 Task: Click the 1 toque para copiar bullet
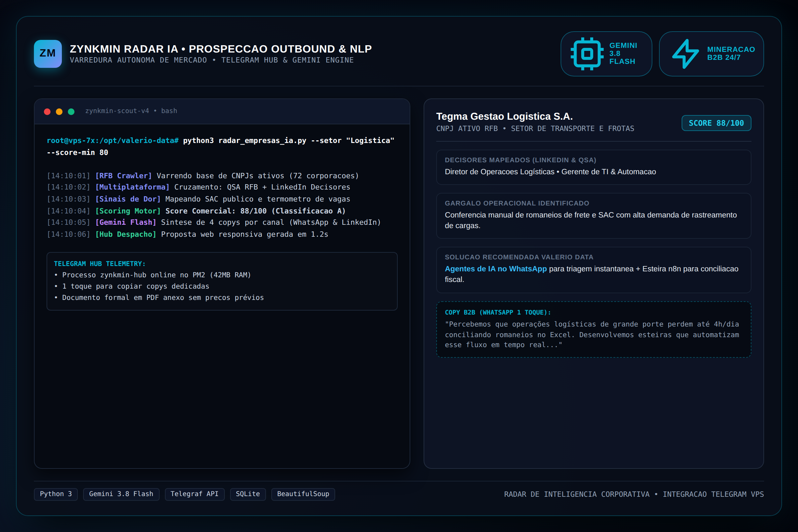[132, 286]
